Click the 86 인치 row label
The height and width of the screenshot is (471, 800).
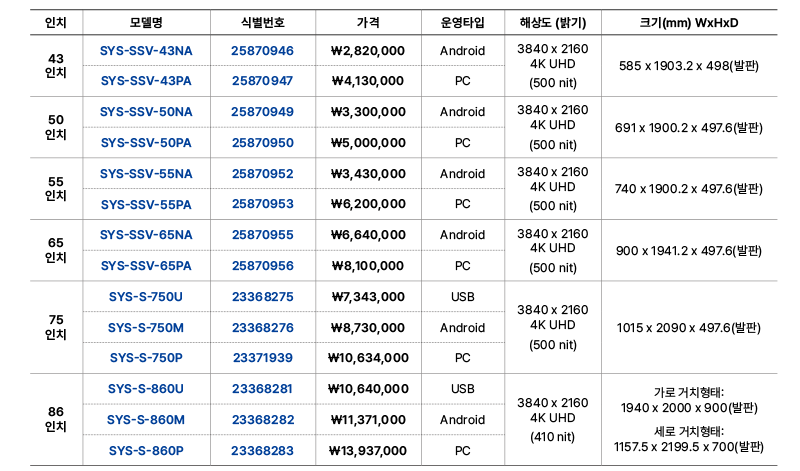tap(56, 419)
